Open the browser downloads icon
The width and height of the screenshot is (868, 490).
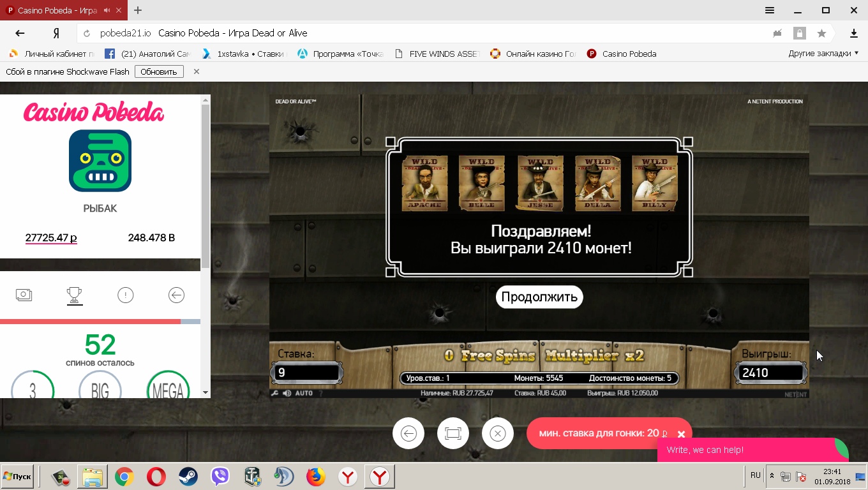click(x=854, y=33)
